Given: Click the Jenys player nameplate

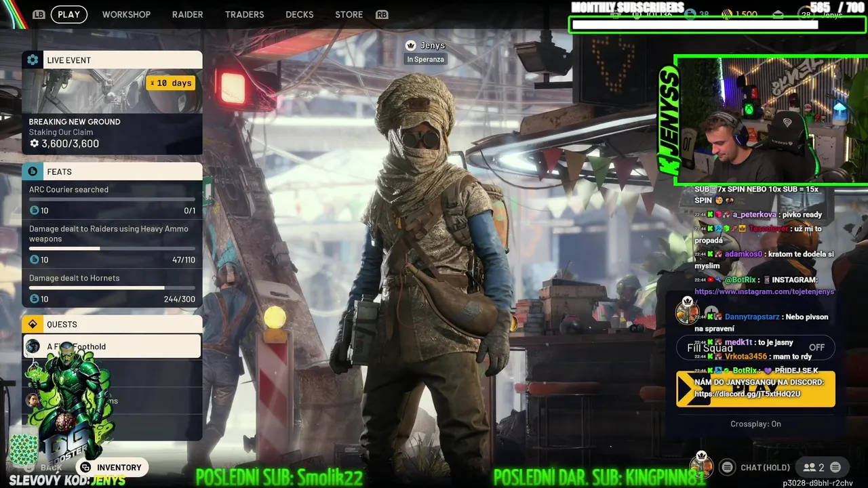Looking at the screenshot, I should [425, 45].
